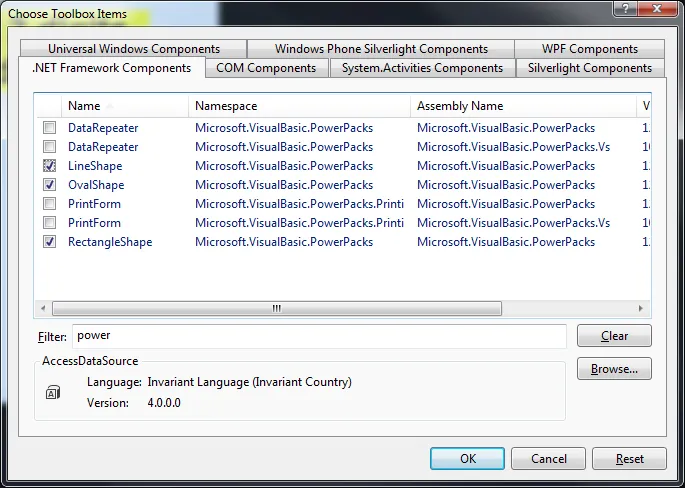The height and width of the screenshot is (488, 685).
Task: Select the RectangleShape name in list
Action: [x=110, y=242]
